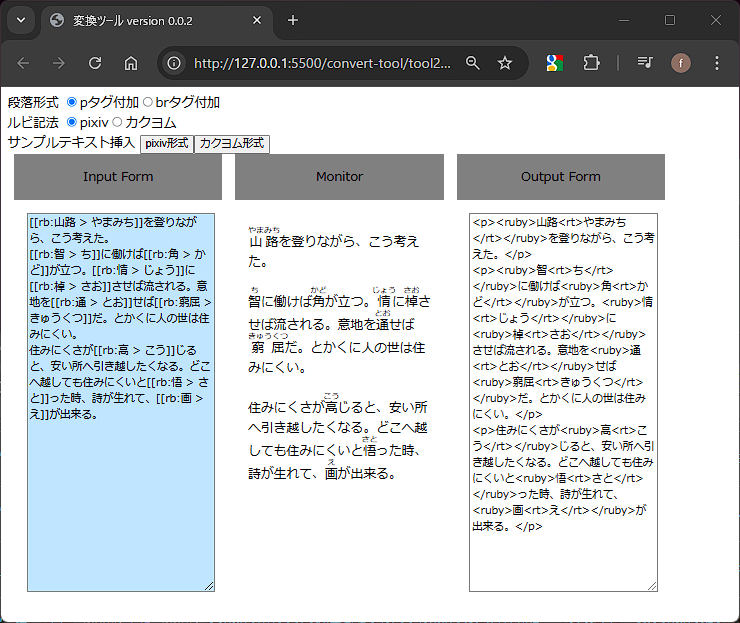
Task: Open the profile avatar menu
Action: click(x=681, y=63)
